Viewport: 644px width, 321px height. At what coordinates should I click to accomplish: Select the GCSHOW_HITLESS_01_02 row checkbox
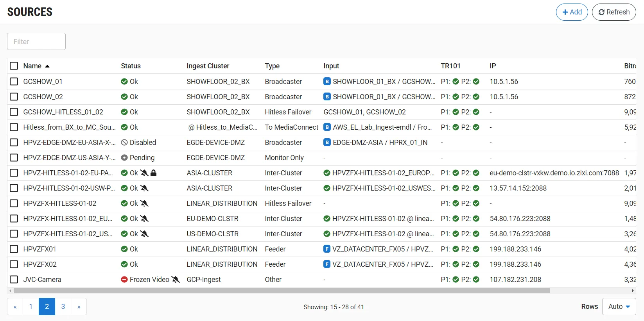click(x=14, y=112)
